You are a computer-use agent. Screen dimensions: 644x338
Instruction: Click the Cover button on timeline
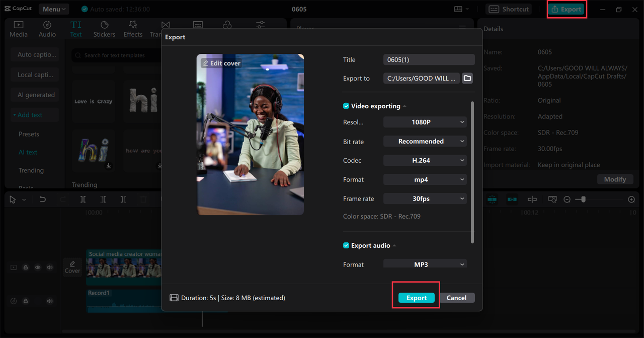[72, 267]
